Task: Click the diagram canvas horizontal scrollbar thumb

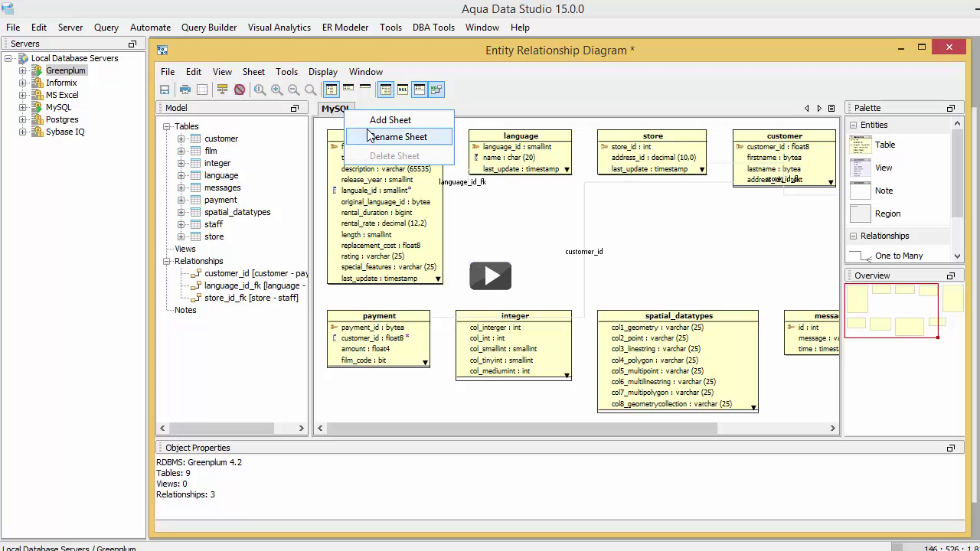Action: click(522, 429)
